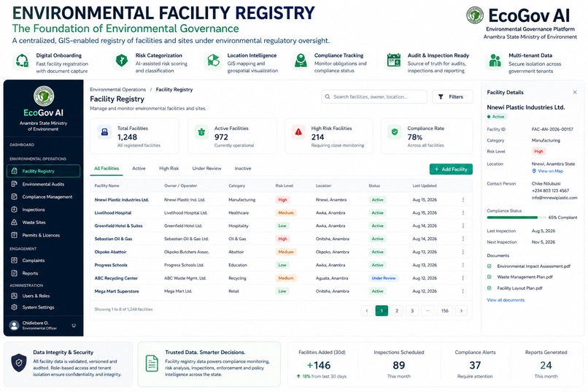Go to page 2
Viewport: 588px width, 392px height.
[x=397, y=310]
